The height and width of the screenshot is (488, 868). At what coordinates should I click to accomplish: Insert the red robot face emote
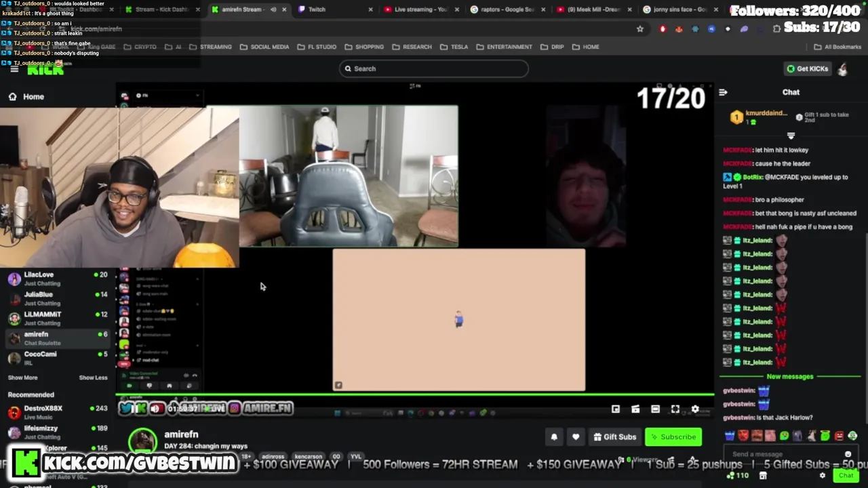click(839, 436)
